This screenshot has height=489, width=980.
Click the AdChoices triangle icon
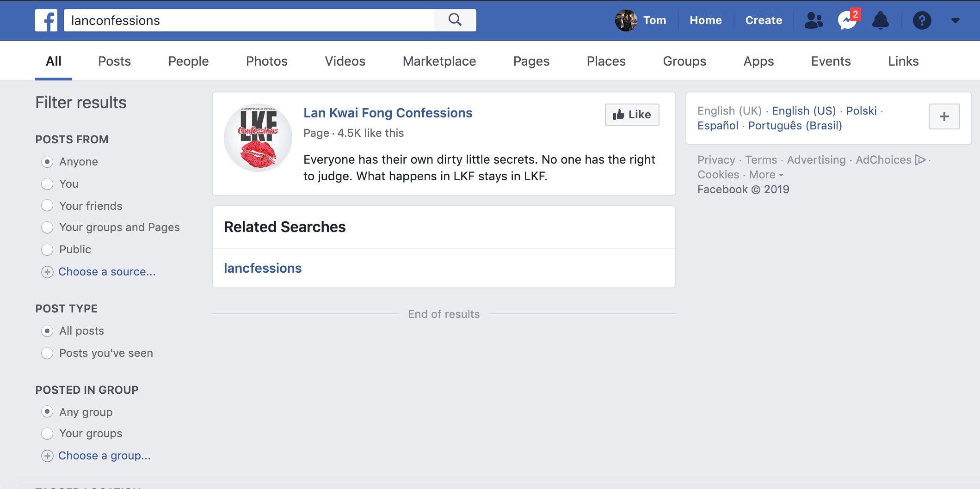click(x=920, y=160)
